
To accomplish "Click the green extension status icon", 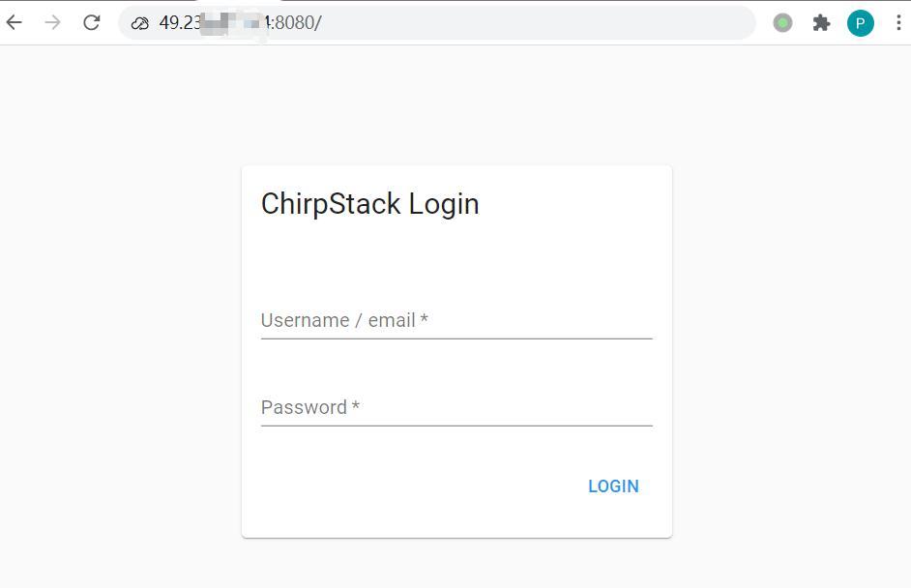I will [x=782, y=22].
